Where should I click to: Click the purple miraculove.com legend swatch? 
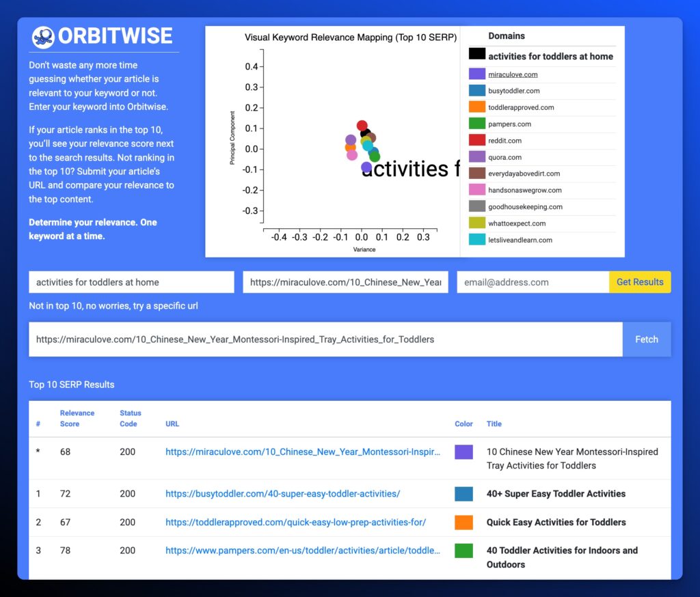tap(477, 74)
